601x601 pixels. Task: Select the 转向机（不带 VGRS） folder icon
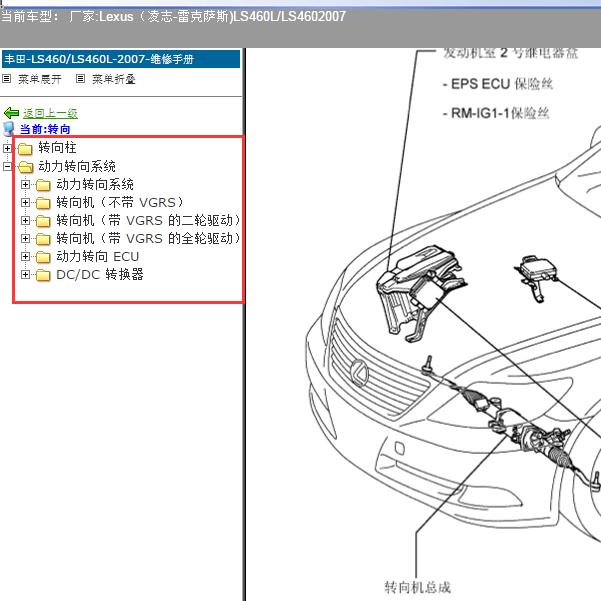(x=43, y=203)
